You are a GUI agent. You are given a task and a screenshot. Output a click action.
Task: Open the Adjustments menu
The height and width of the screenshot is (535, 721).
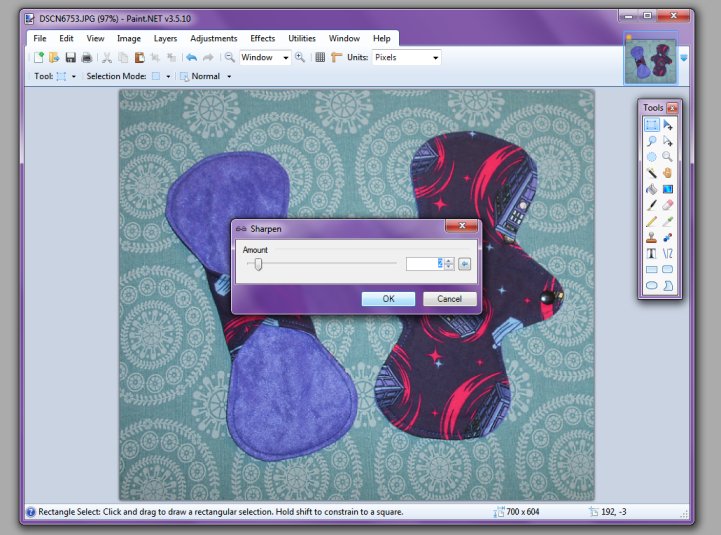(213, 38)
